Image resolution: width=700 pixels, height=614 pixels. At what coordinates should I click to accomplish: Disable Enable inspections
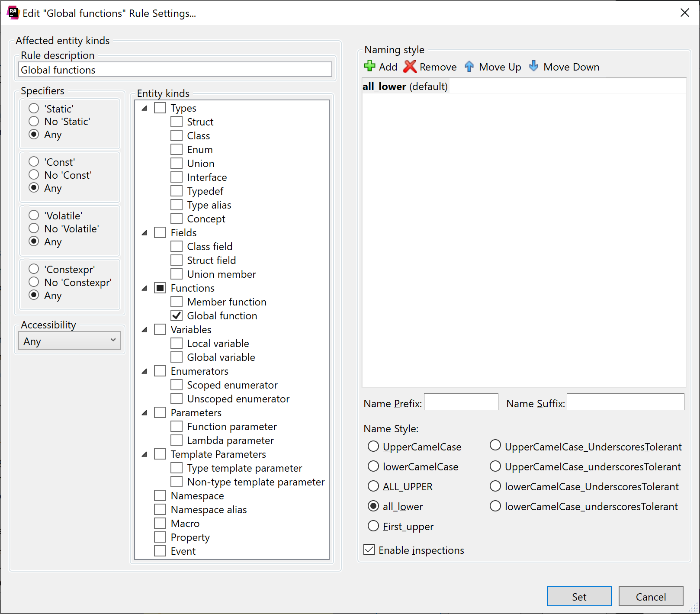pyautogui.click(x=369, y=550)
